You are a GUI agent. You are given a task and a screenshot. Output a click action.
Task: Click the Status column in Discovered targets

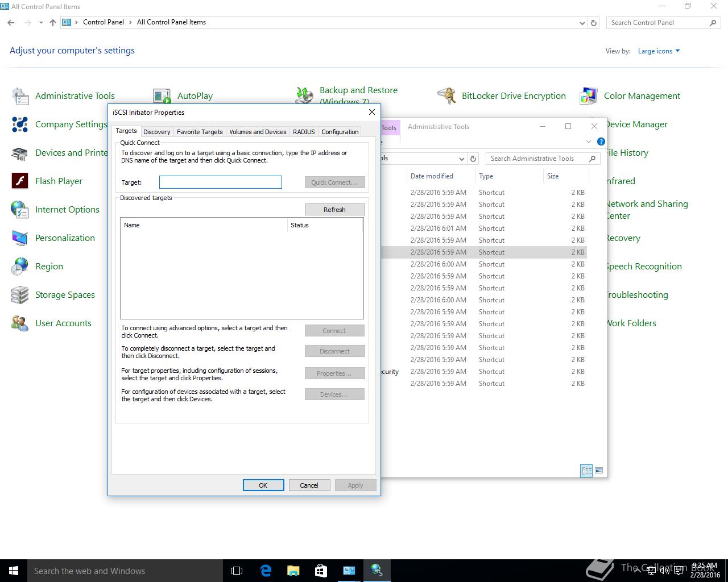click(325, 225)
